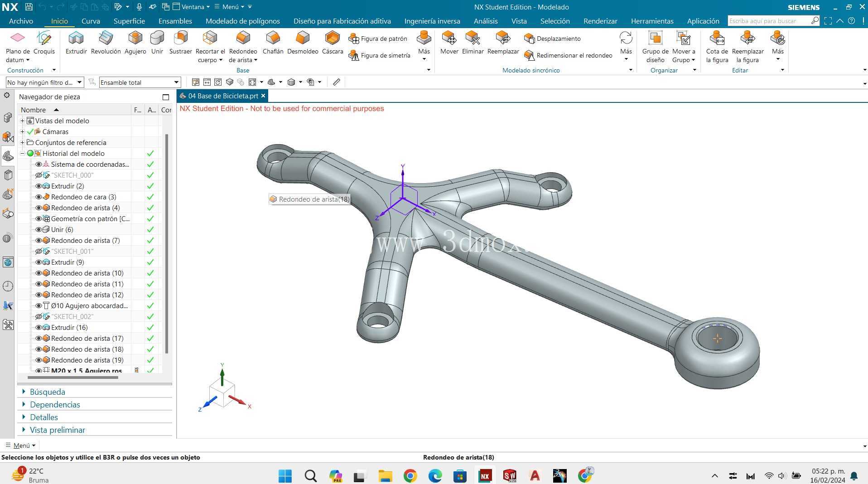868x484 pixels.
Task: Toggle visibility of Extrudir (2)
Action: (39, 186)
